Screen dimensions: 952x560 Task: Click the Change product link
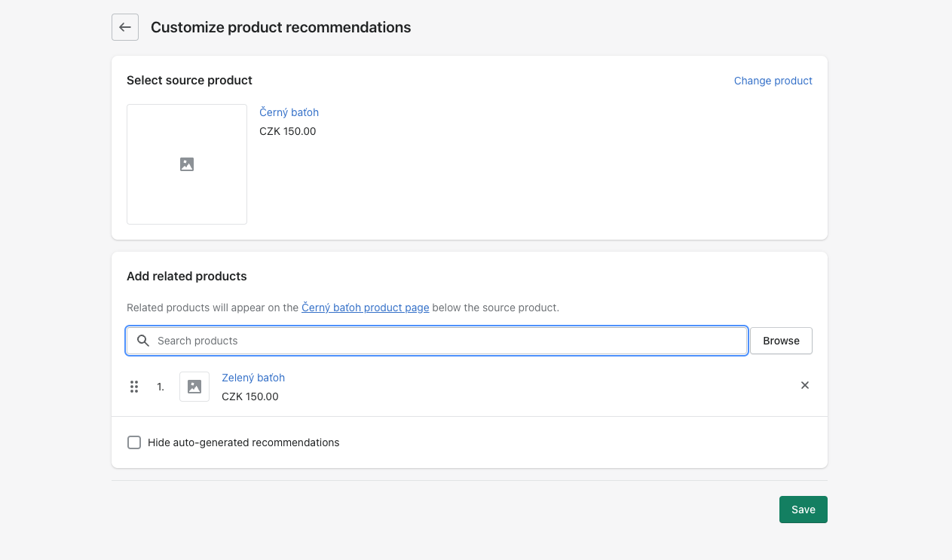coord(773,81)
